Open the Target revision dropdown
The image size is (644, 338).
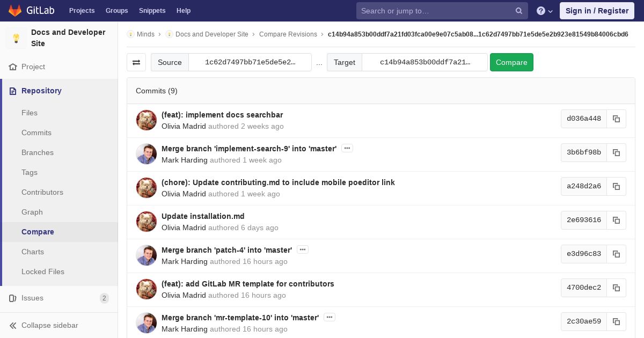425,62
